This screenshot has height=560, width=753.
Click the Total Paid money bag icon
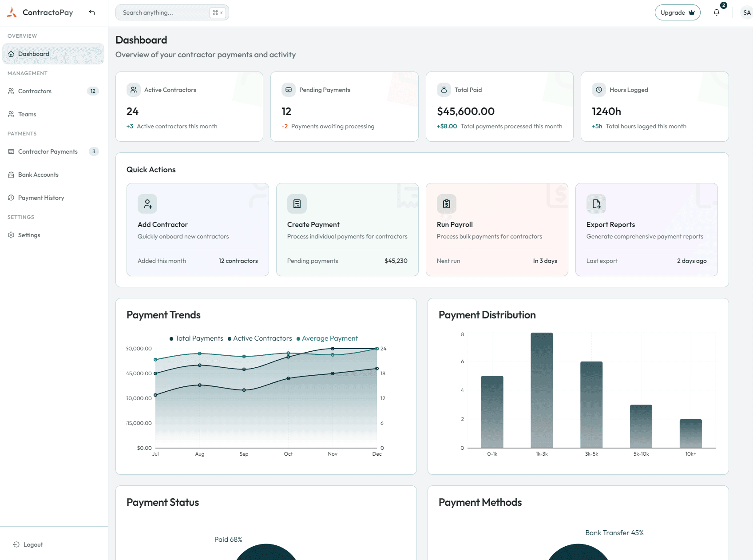point(444,90)
